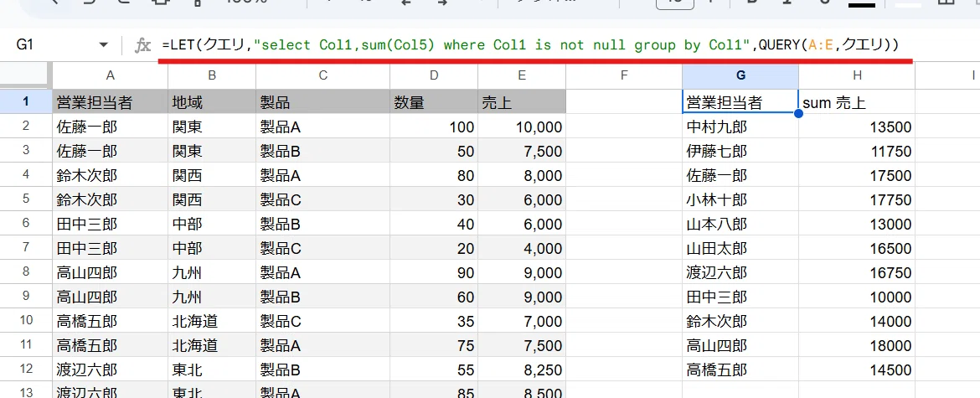Select row 8 header

[x=26, y=271]
